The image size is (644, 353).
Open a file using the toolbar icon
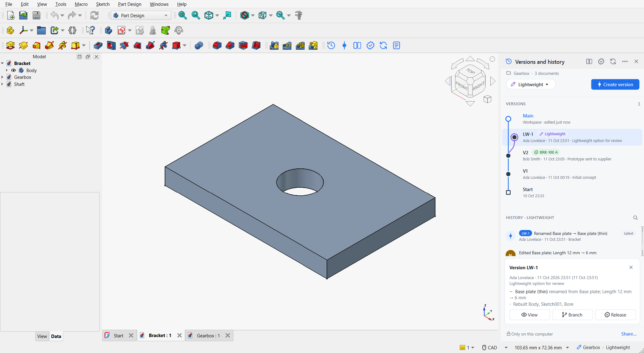point(23,15)
